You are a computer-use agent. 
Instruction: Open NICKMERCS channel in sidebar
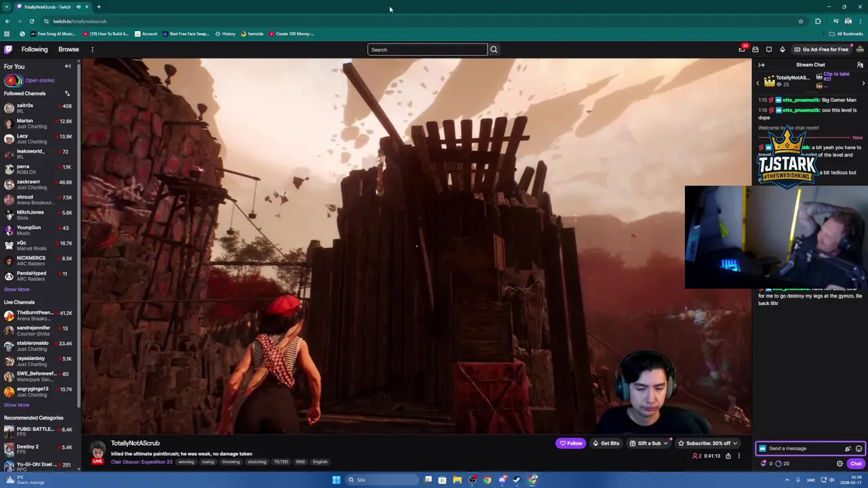pyautogui.click(x=39, y=261)
